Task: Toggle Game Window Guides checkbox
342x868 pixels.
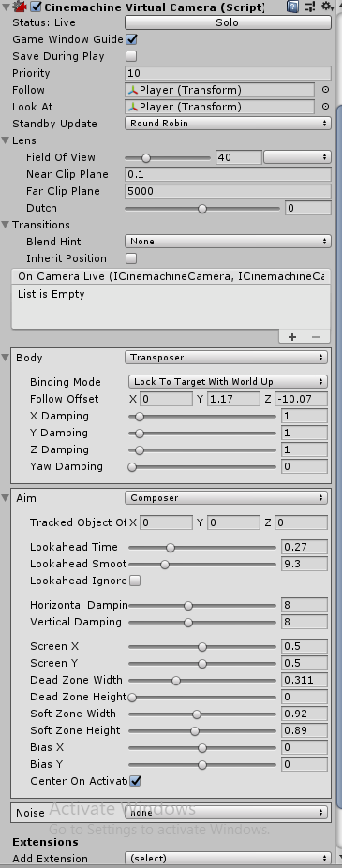Action: coord(131,39)
